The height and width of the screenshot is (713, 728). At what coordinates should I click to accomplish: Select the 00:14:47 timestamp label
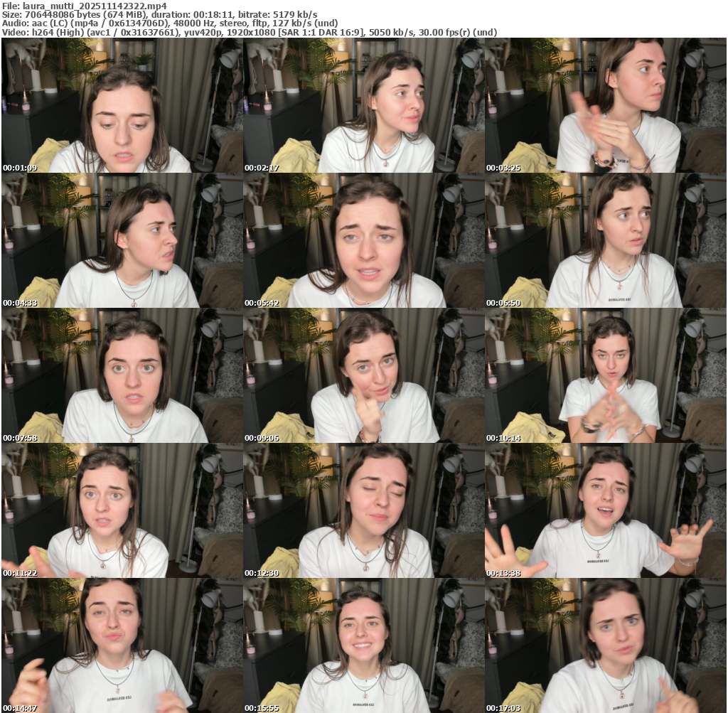(x=20, y=708)
